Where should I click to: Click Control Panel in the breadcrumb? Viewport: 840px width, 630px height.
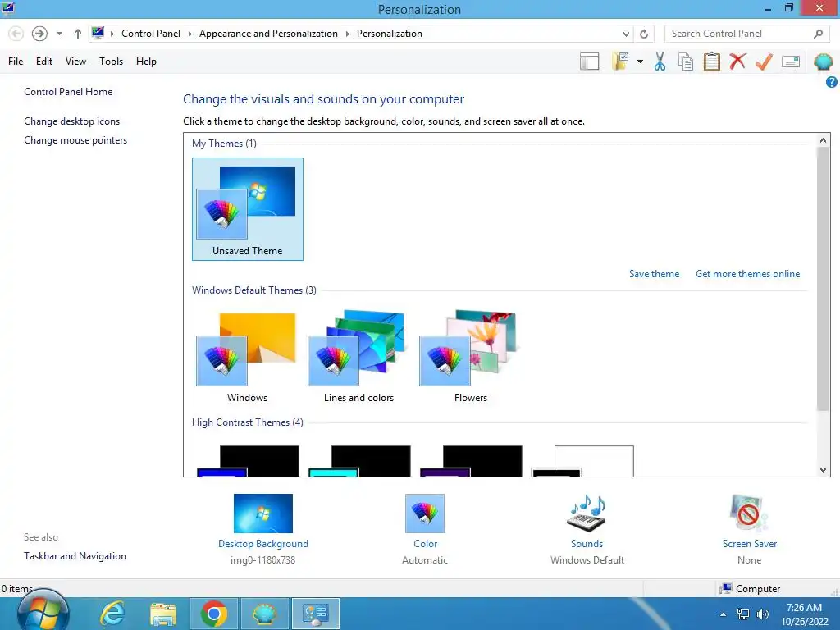tap(151, 34)
